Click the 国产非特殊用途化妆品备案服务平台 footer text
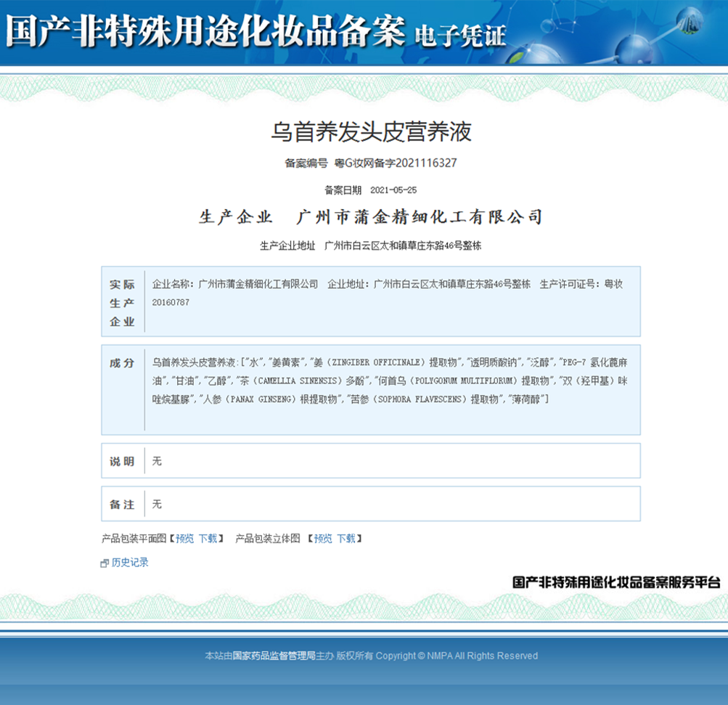728x705 pixels. (x=616, y=582)
